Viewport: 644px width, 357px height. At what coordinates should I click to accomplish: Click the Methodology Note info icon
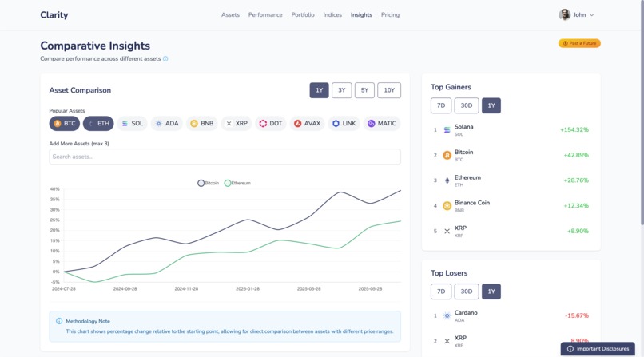pos(59,321)
